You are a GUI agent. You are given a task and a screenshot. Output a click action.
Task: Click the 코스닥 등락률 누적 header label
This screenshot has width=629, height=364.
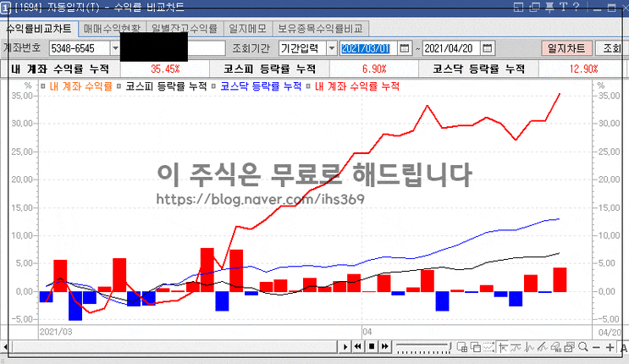pos(479,69)
